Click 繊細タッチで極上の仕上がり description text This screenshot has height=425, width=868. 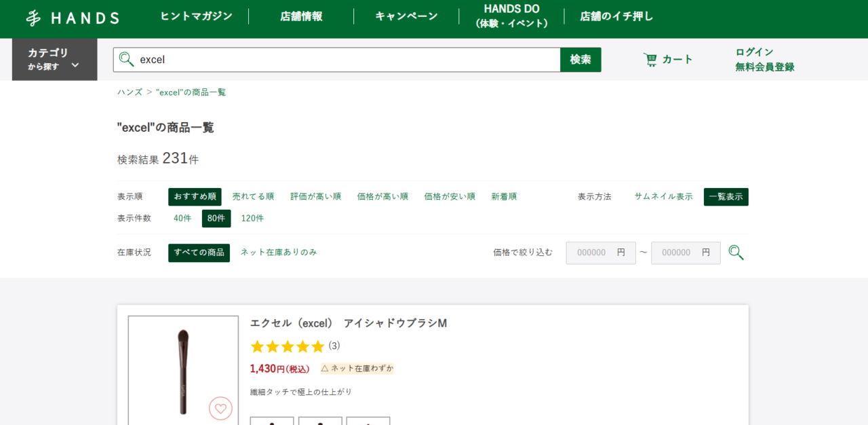coord(301,392)
